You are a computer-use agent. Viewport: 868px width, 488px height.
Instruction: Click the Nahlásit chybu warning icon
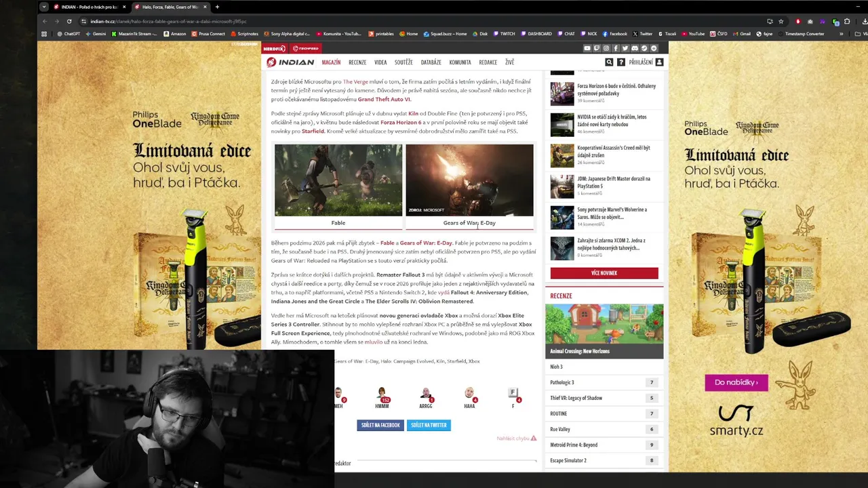click(534, 439)
